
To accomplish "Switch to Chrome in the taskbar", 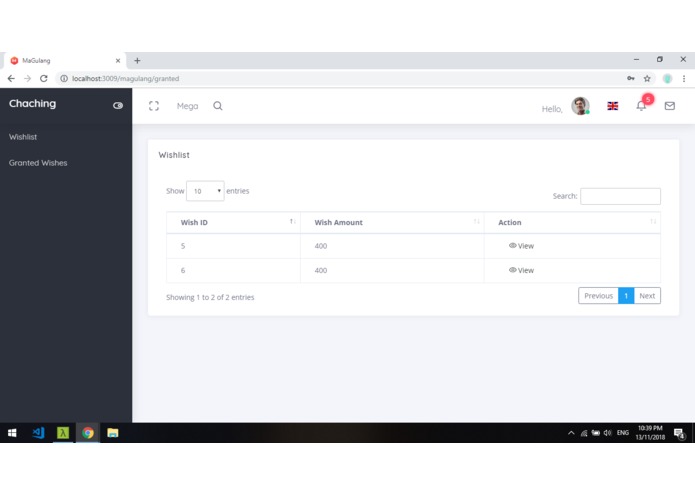I will tap(88, 433).
